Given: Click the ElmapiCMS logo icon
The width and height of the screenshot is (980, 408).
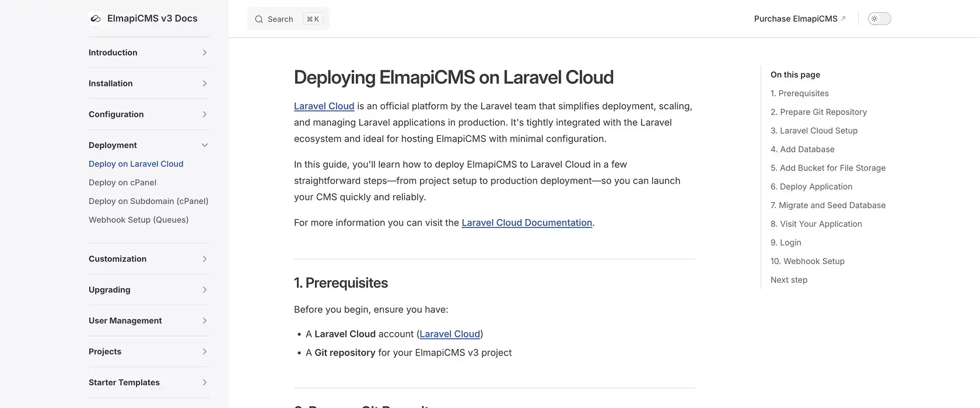Looking at the screenshot, I should [96, 19].
